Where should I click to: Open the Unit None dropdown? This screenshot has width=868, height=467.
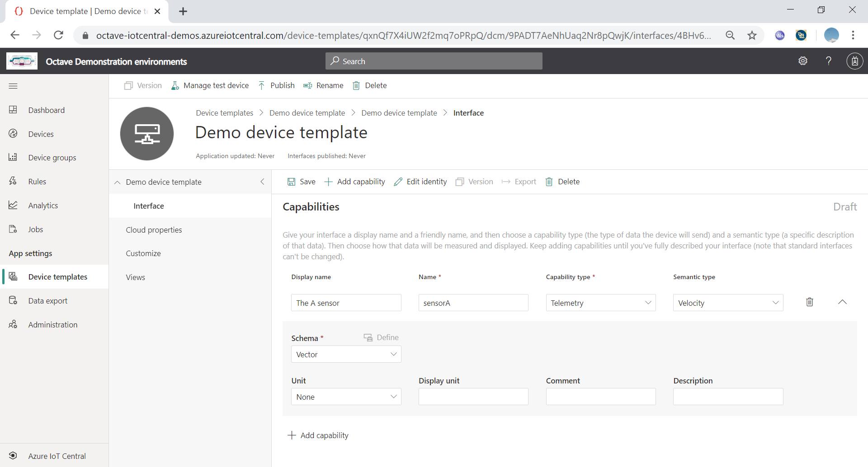[346, 397]
